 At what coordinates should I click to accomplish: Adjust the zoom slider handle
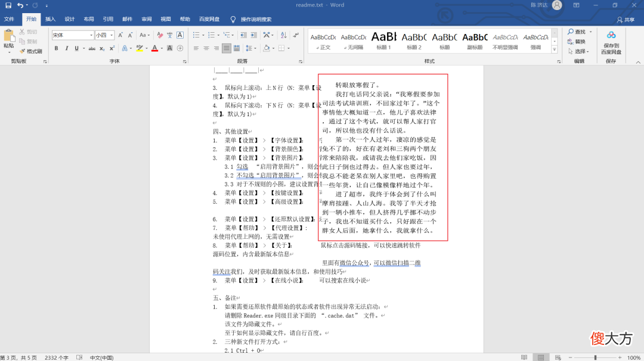(595, 357)
